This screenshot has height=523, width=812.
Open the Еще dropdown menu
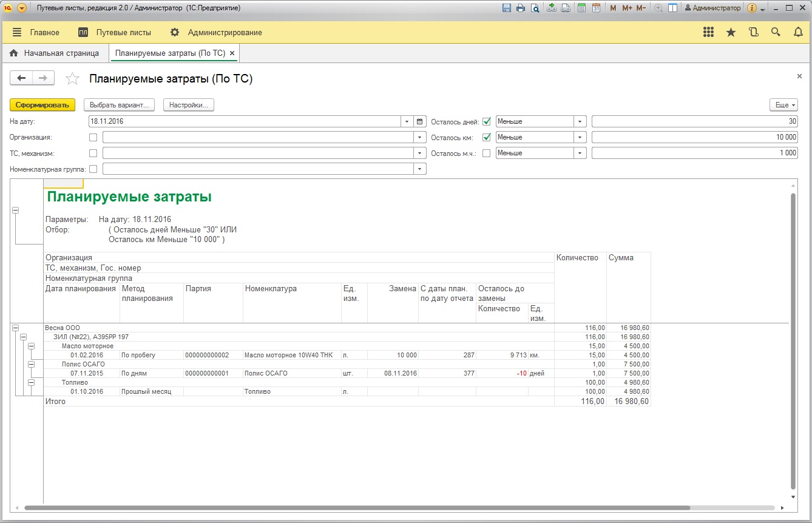pos(783,105)
